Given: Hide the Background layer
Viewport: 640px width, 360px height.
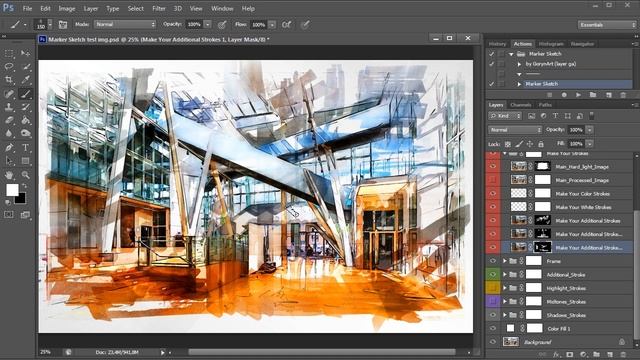Looking at the screenshot, I should (493, 342).
